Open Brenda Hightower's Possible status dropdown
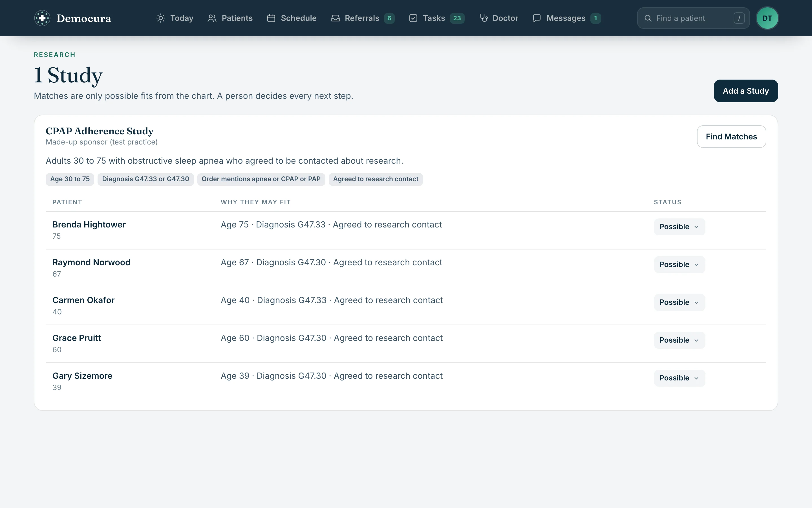This screenshot has height=508, width=812. click(x=679, y=227)
